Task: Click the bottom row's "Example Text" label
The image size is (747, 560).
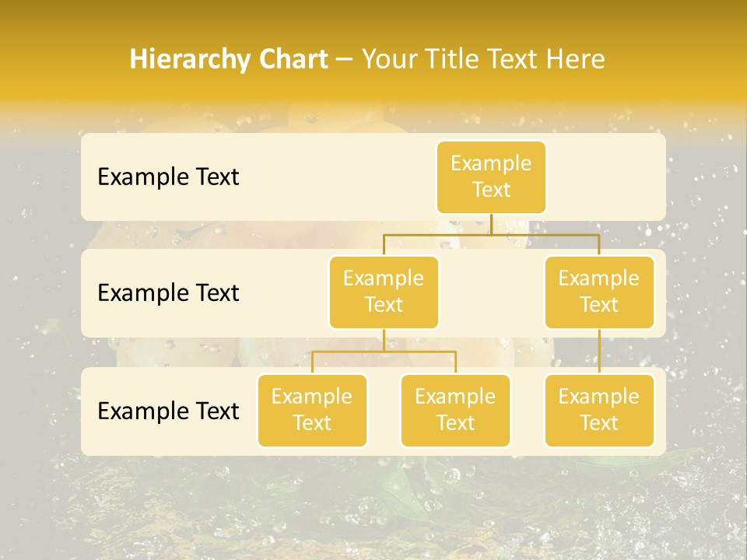Action: coord(168,411)
